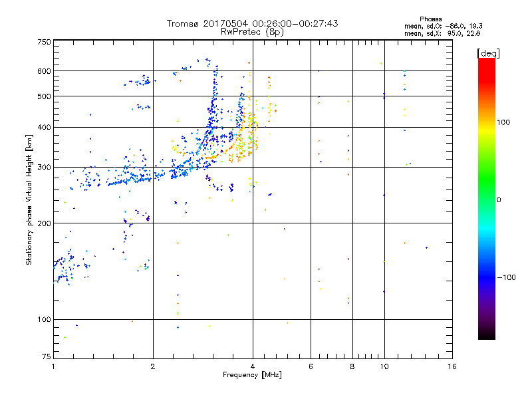Pick the black bottom of the colorbar
The width and height of the screenshot is (532, 399).
tap(486, 336)
